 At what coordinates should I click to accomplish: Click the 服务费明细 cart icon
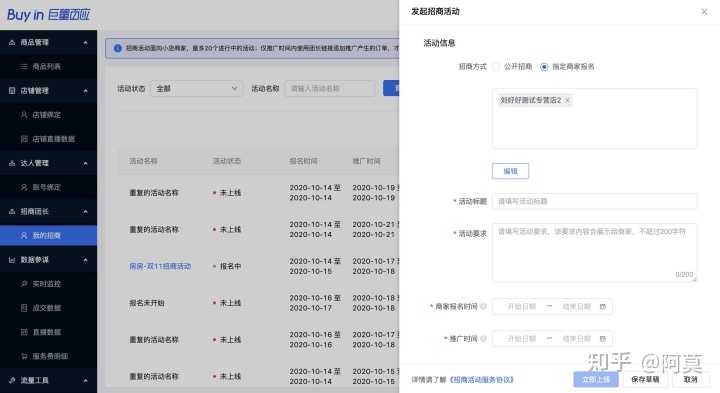pyautogui.click(x=24, y=356)
